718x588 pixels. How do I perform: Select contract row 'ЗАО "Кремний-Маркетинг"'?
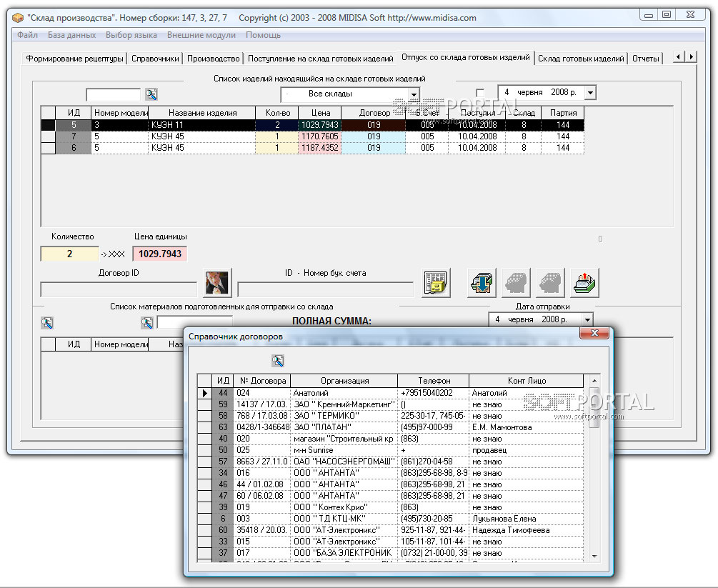tap(391, 404)
